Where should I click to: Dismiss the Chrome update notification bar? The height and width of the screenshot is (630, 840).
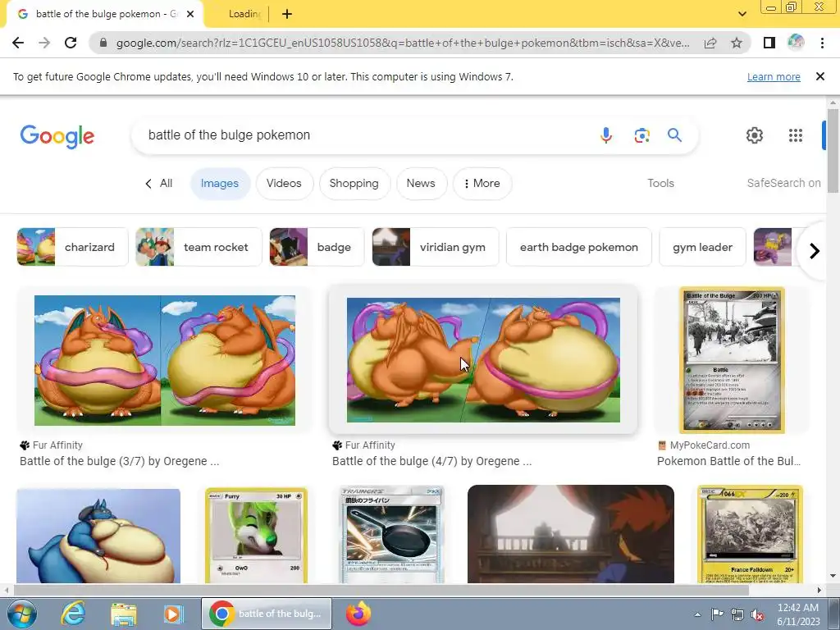pos(819,76)
